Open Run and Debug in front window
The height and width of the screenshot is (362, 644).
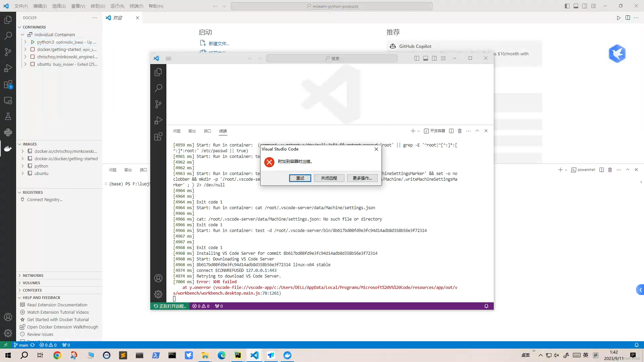[158, 120]
